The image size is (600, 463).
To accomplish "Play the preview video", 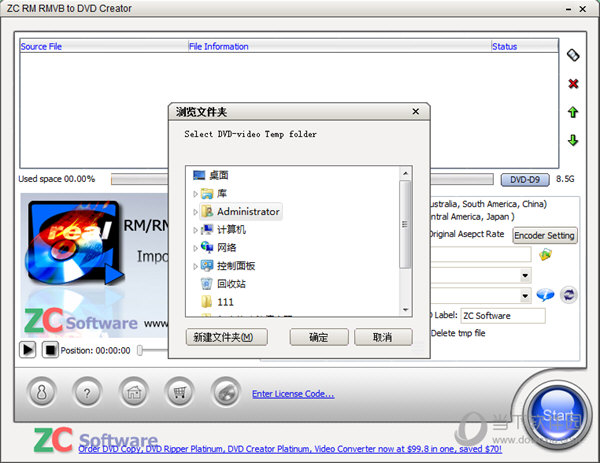I will click(x=28, y=350).
